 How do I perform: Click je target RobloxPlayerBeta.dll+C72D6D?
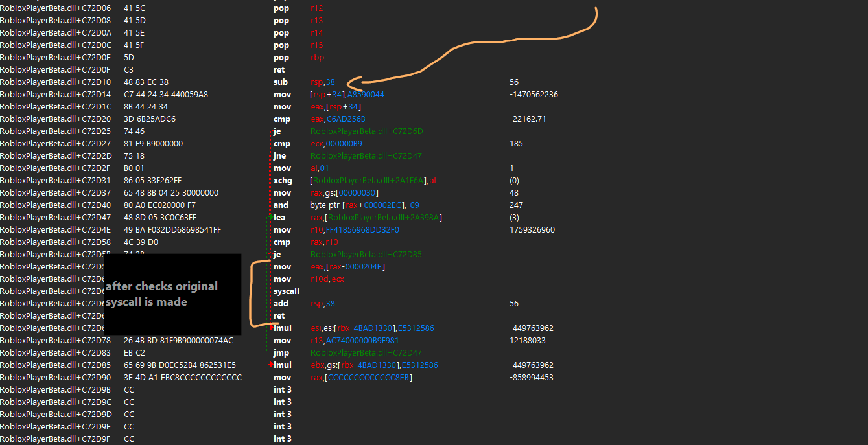366,131
